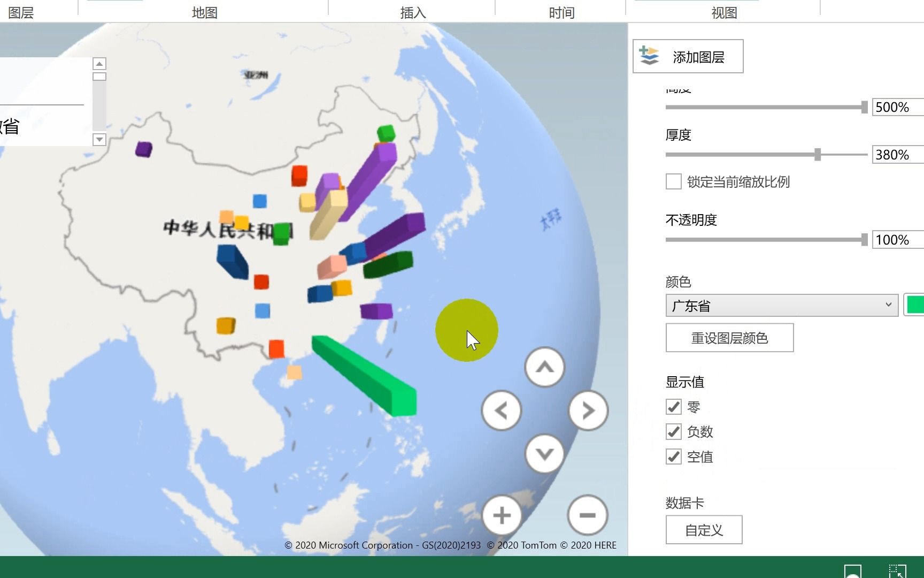Open the 地图 ribbon group

tap(205, 13)
